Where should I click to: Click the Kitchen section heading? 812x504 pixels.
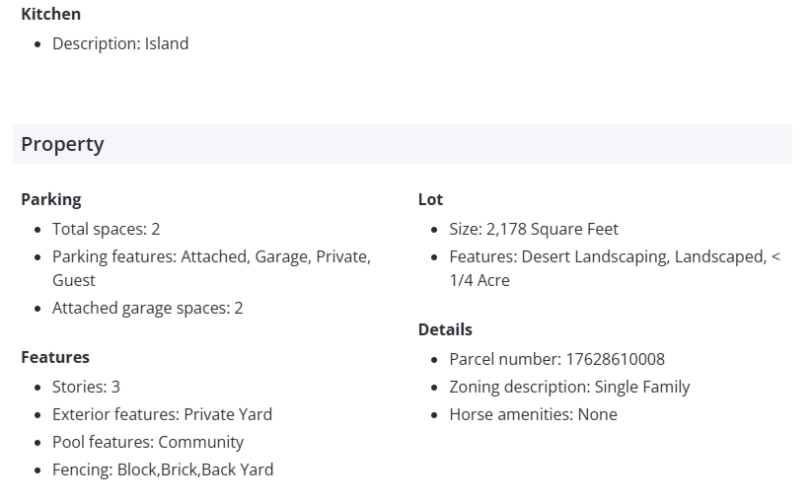tap(50, 14)
